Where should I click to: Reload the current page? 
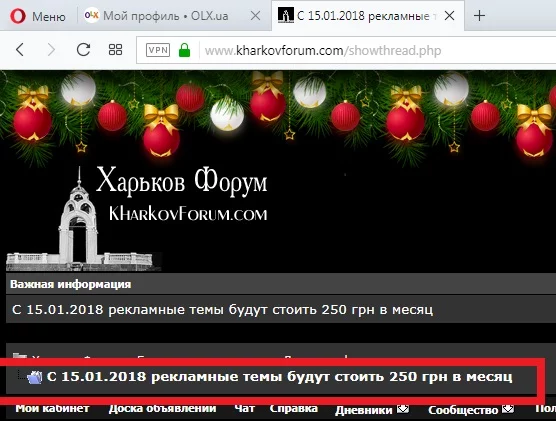pyautogui.click(x=83, y=50)
